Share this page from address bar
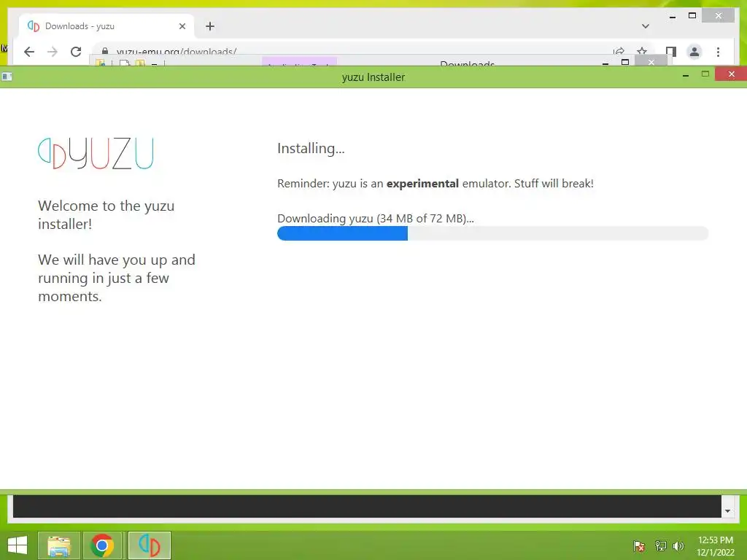This screenshot has width=747, height=560. coord(619,52)
